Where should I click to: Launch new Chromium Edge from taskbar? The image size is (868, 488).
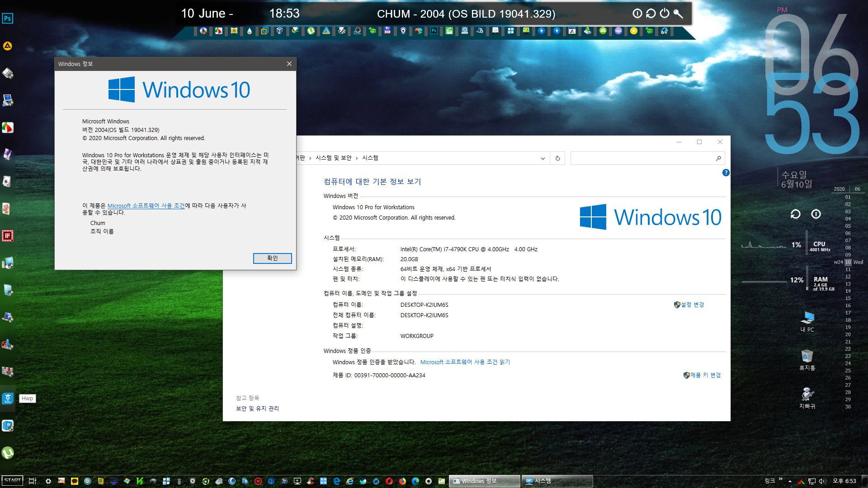415,481
